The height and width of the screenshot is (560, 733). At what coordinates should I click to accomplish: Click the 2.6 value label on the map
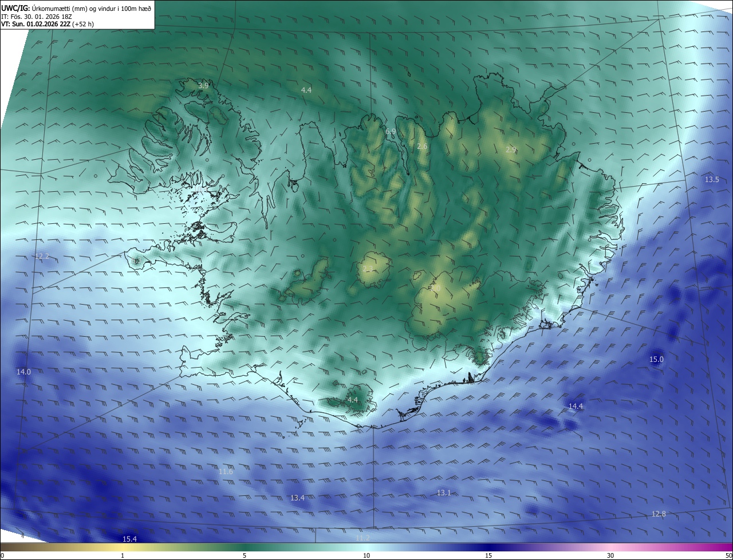[422, 147]
